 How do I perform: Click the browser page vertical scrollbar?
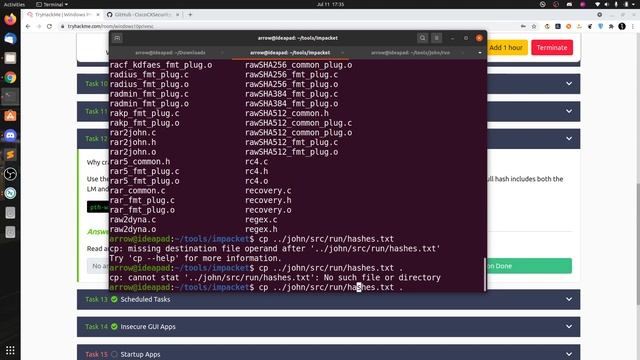638,244
